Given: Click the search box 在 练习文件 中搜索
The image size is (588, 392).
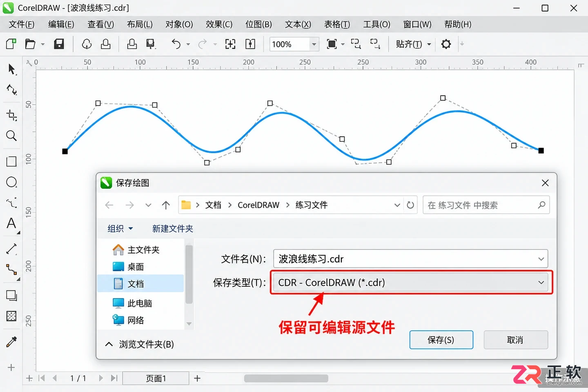Looking at the screenshot, I should [x=486, y=205].
